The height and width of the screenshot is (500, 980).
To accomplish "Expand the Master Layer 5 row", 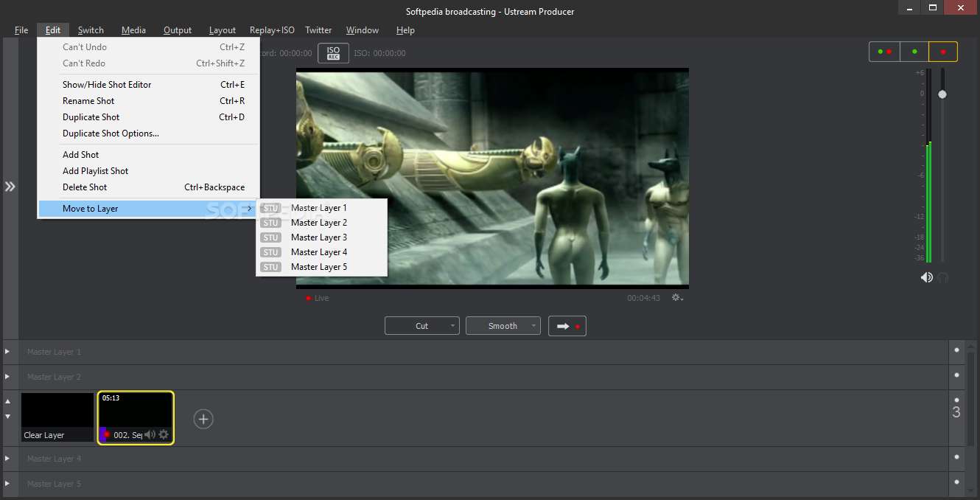I will coord(7,484).
